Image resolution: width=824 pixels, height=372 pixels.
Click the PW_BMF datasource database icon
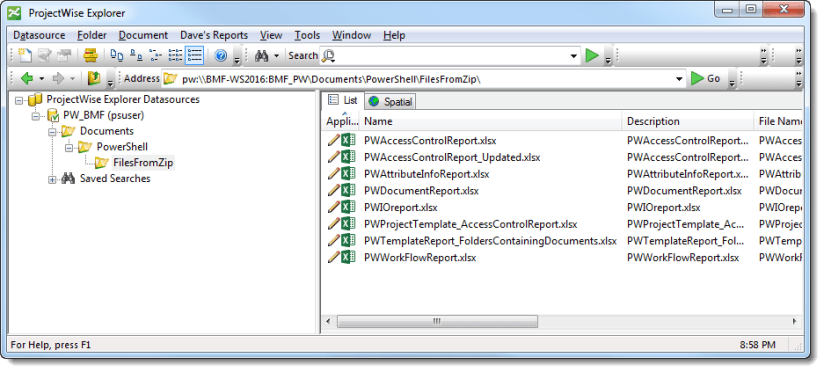tap(53, 115)
